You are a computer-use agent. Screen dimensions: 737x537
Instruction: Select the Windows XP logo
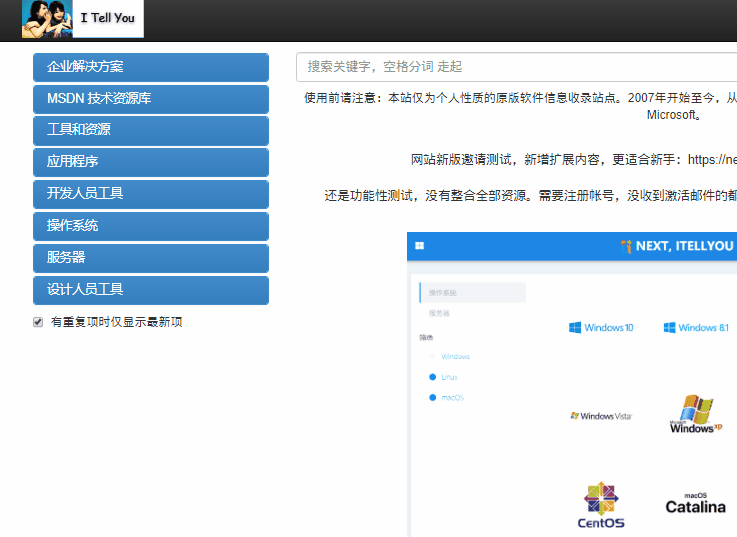coord(696,414)
